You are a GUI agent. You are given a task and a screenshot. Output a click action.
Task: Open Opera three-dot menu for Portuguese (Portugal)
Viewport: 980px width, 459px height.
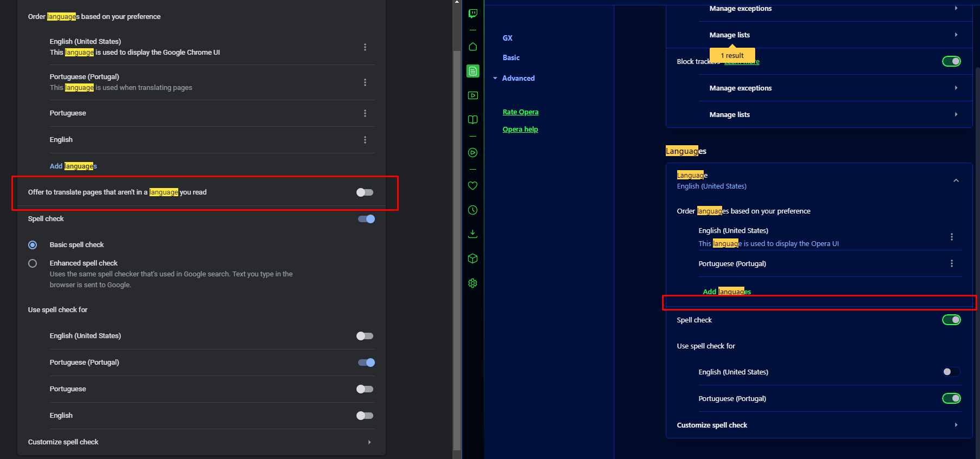click(952, 263)
